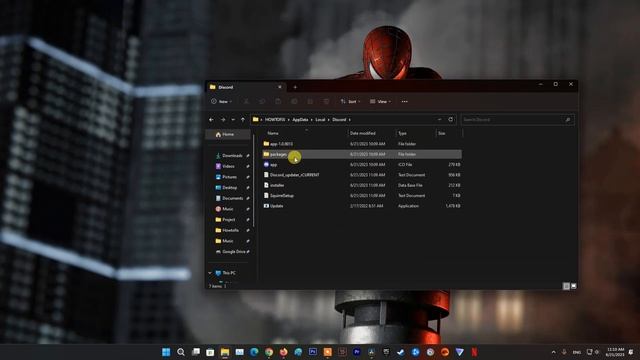This screenshot has width=640, height=360.
Task: Click the Share icon in Explorer toolbar
Action: [310, 102]
